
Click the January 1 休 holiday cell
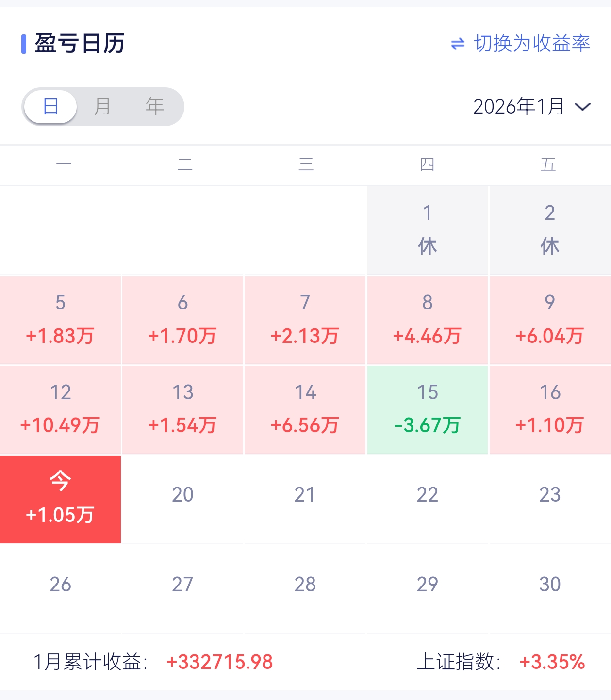427,230
